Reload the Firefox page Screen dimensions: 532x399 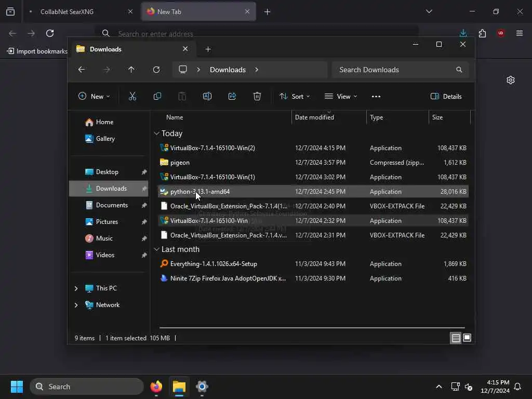(50, 33)
